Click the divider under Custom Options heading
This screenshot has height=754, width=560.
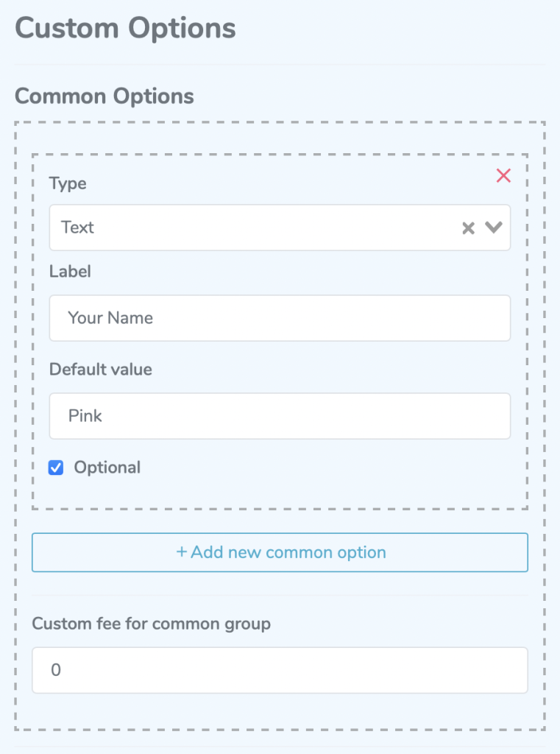tap(280, 65)
